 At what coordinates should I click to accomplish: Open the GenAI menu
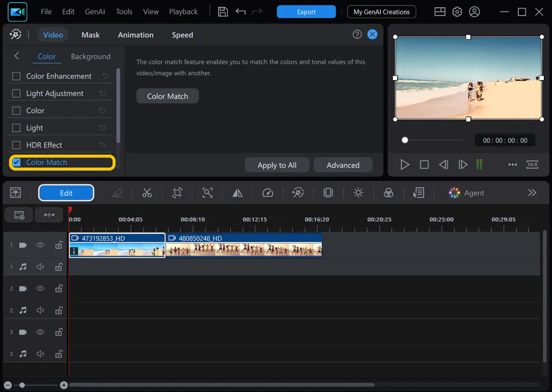95,12
